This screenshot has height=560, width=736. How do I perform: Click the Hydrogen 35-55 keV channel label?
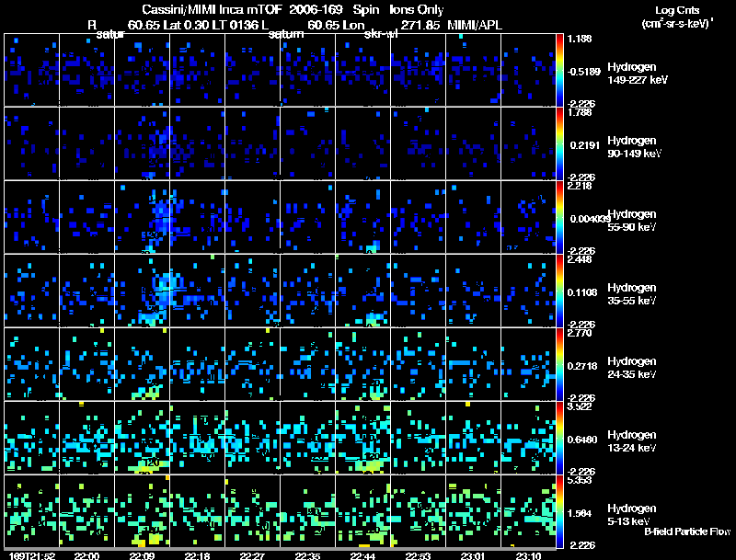[x=632, y=294]
